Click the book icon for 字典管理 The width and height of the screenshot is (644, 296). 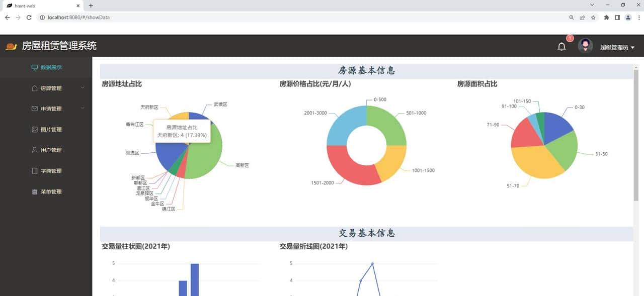point(34,170)
